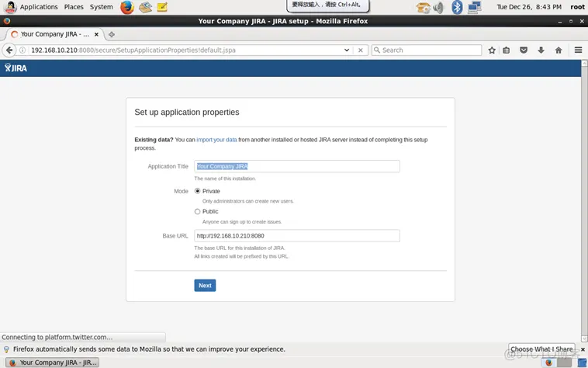This screenshot has height=368, width=588.
Task: Select Public mode radio button
Action: click(x=197, y=212)
